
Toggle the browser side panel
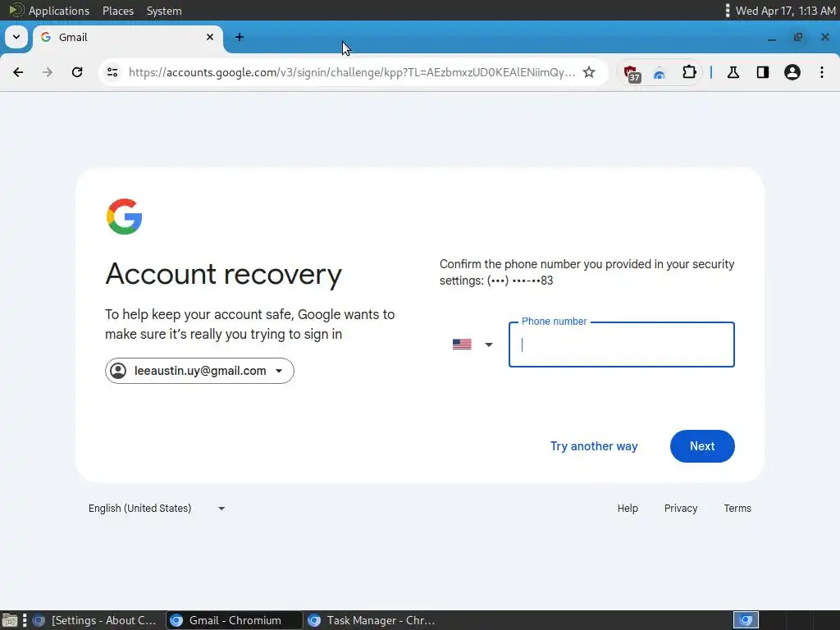763,72
